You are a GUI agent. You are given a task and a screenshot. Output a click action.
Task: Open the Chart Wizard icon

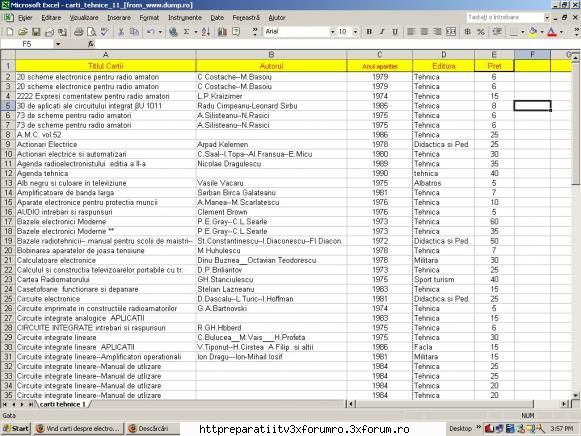point(222,32)
